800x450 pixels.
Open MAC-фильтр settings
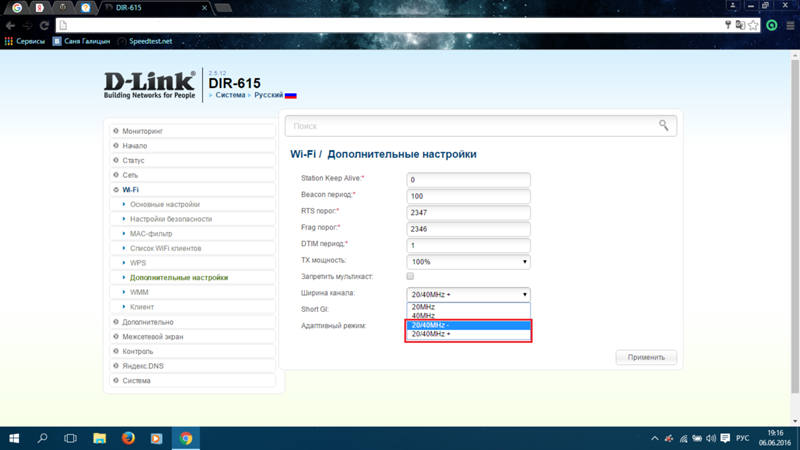click(x=192, y=234)
